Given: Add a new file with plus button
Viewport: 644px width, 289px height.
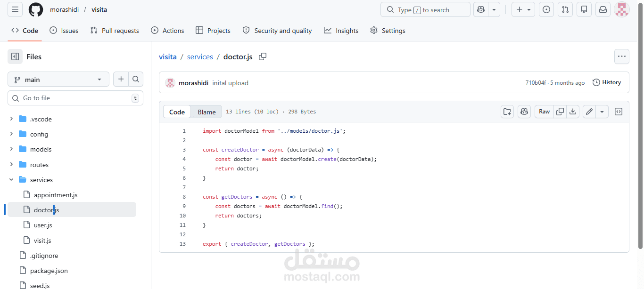Looking at the screenshot, I should 121,80.
